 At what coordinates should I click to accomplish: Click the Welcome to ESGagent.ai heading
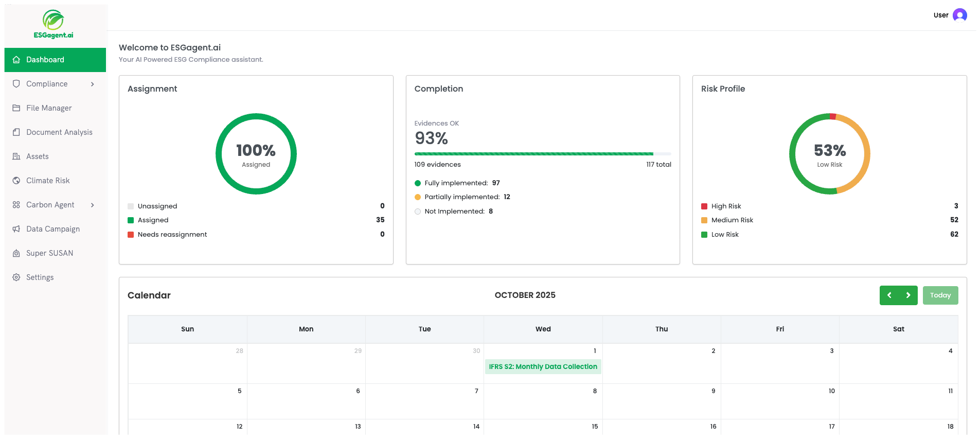(170, 48)
